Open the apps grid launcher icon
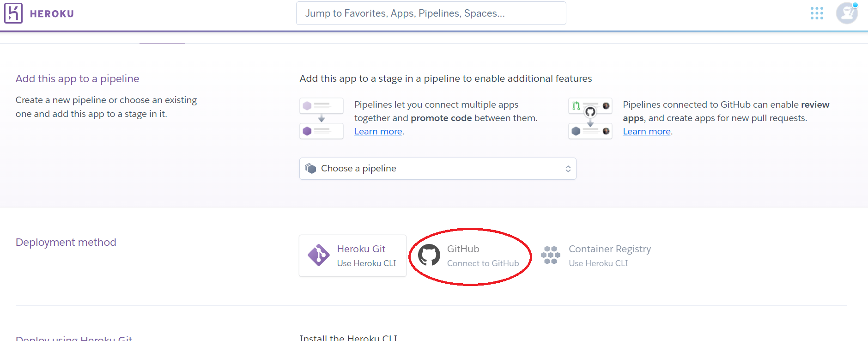868x341 pixels. 817,13
